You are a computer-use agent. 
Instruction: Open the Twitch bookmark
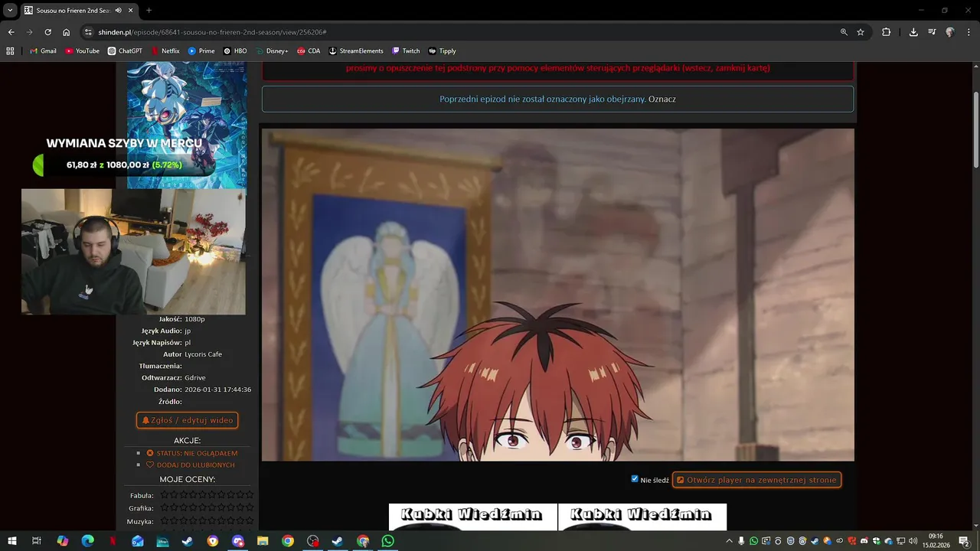pyautogui.click(x=406, y=51)
